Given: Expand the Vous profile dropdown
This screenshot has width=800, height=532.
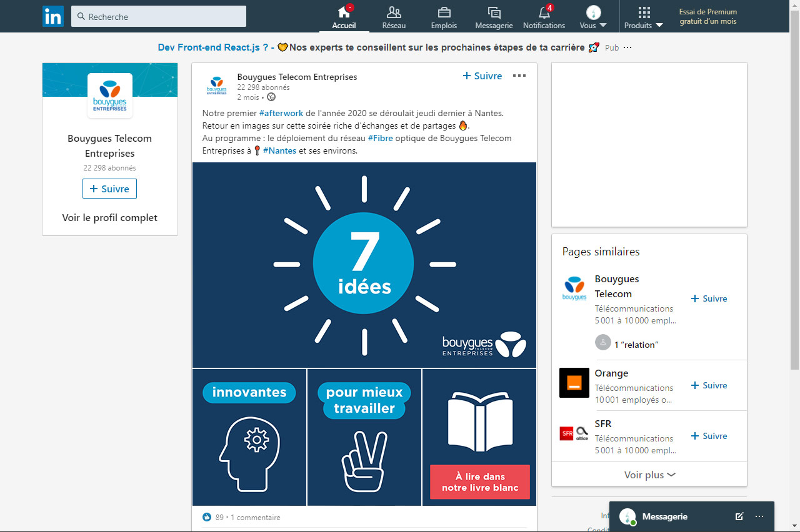Looking at the screenshot, I should point(593,17).
